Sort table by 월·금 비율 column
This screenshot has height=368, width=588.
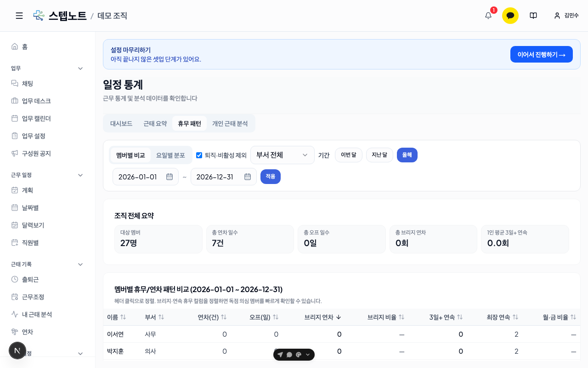click(x=560, y=317)
